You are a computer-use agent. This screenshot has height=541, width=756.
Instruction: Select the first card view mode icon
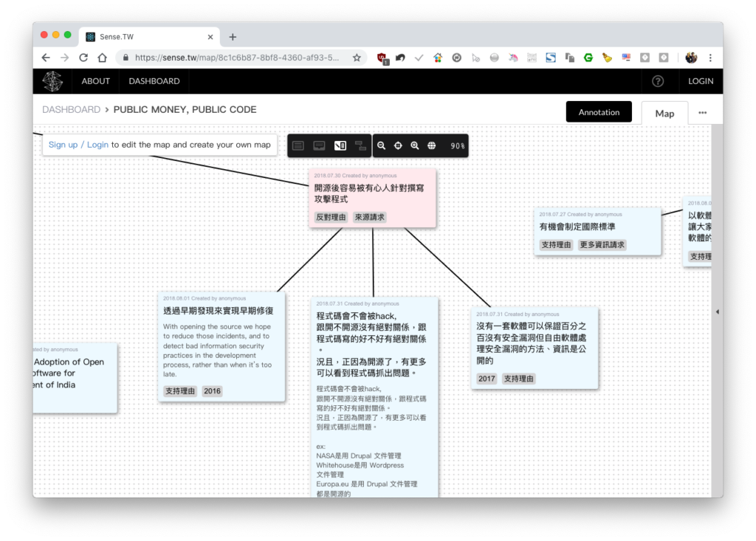point(298,145)
